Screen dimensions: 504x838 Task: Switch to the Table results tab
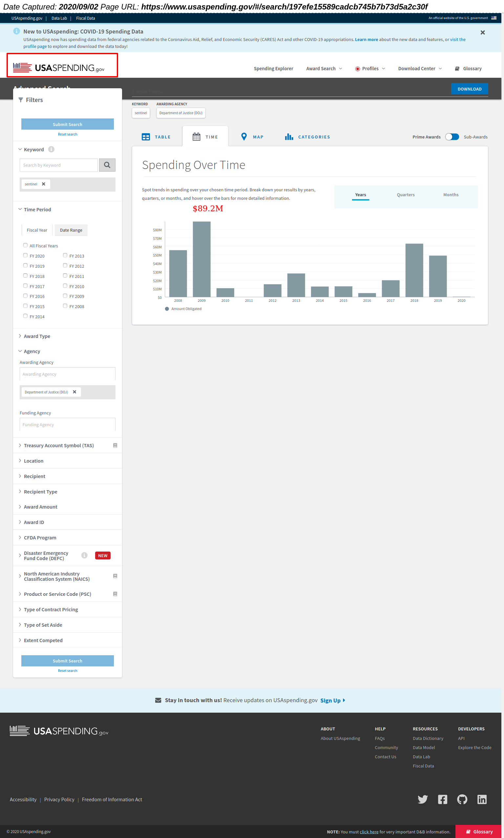click(156, 137)
